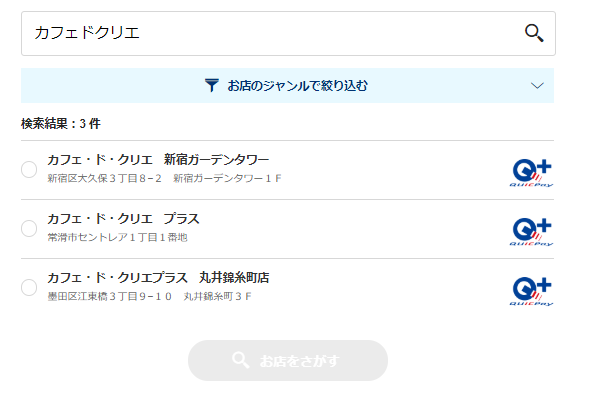This screenshot has height=399, width=592.
Task: Focus search field containing カフェドクリエ
Action: [x=288, y=34]
